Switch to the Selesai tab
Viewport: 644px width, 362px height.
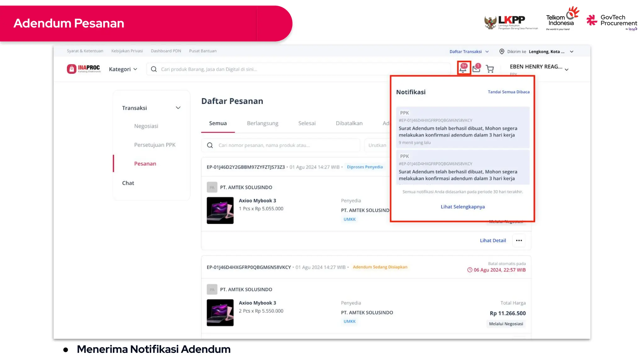(x=307, y=123)
